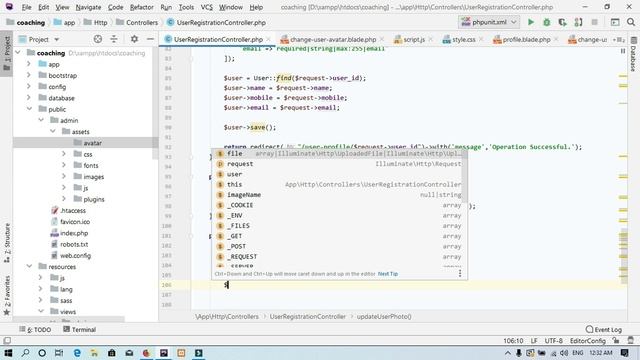
Task: Click the Next Tip link
Action: tap(388, 274)
